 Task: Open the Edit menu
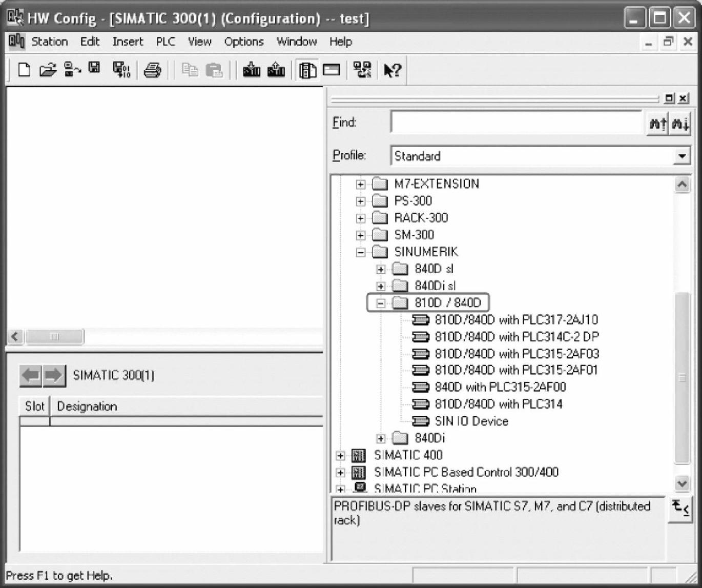90,42
